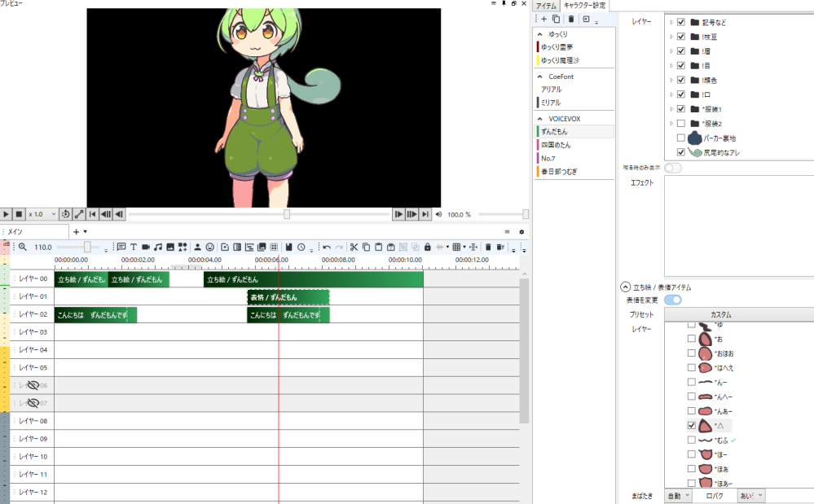The width and height of the screenshot is (814, 504).
Task: Open the playback speed x 1.0 dropdown
Action: pos(42,214)
